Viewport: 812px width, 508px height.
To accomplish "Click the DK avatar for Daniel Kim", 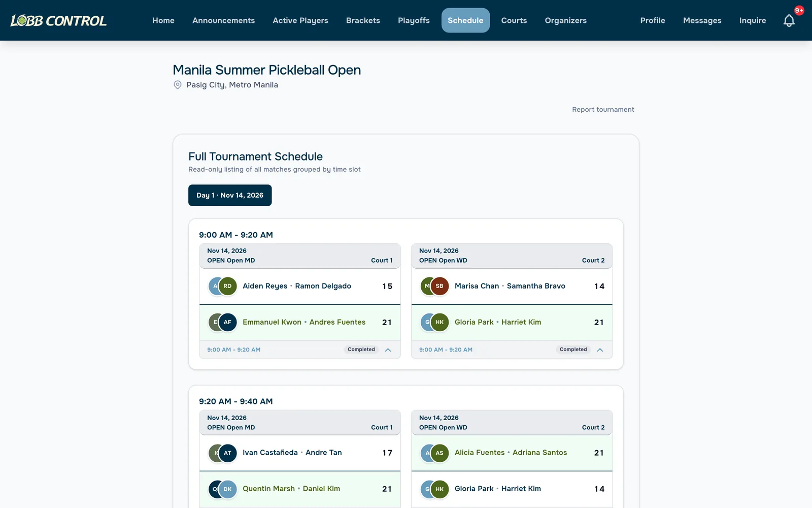I will (228, 489).
